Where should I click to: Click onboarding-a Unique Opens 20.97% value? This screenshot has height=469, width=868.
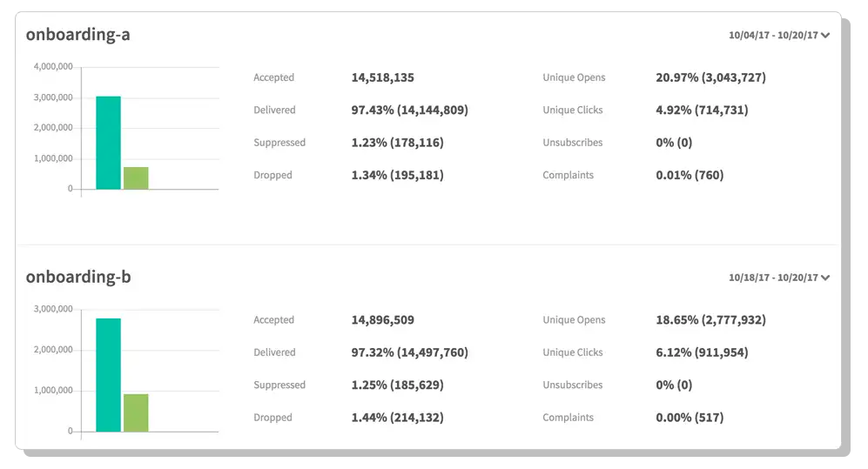[710, 77]
